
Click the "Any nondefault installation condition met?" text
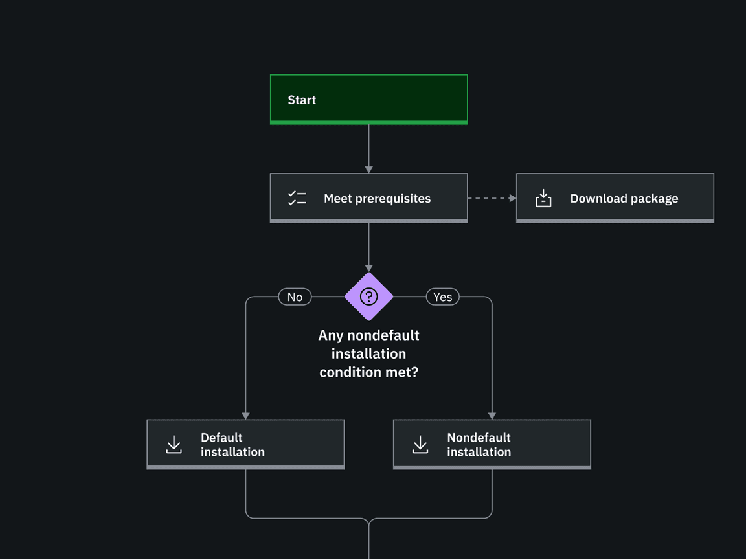click(x=368, y=353)
